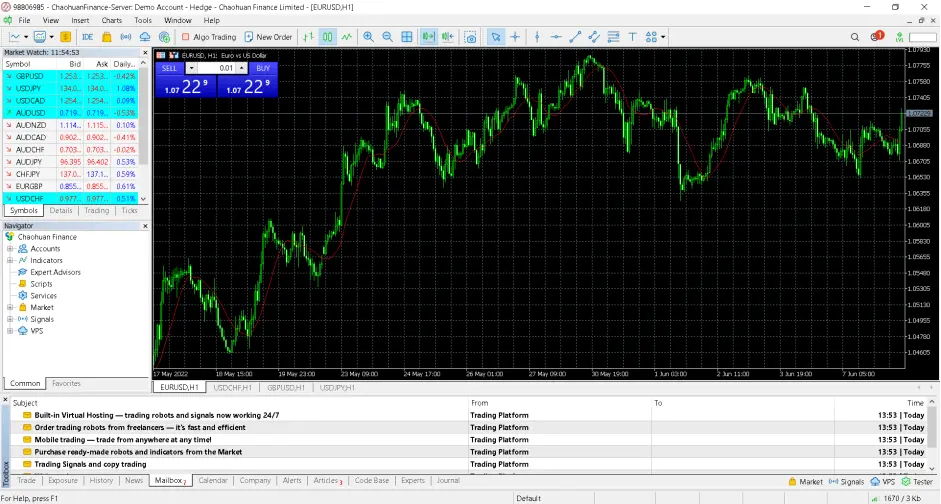Click the 0.01 volume input field

(217, 68)
